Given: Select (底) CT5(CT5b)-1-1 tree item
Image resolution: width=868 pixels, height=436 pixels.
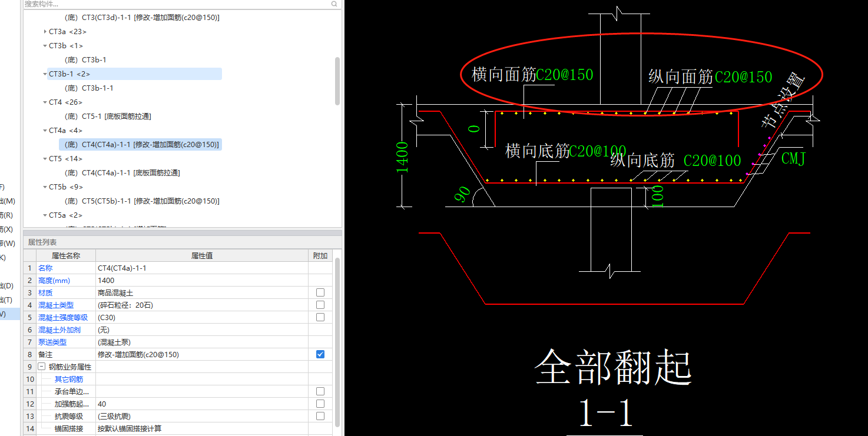Looking at the screenshot, I should pos(142,201).
